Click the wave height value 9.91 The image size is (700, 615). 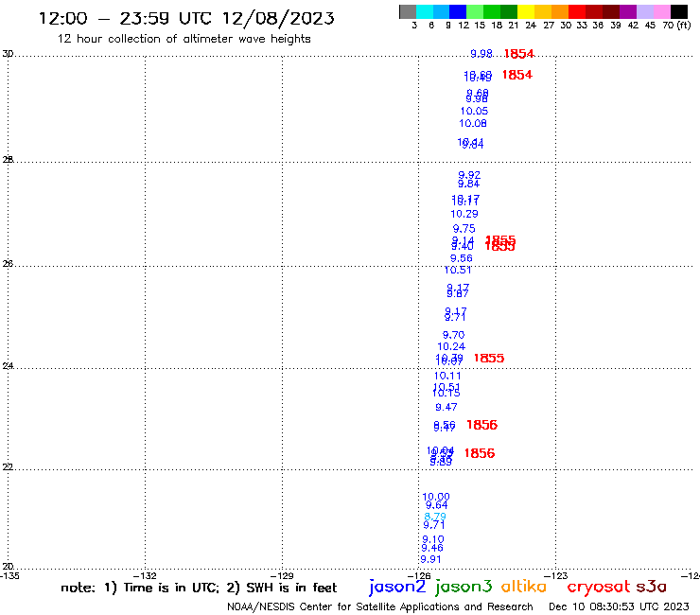[430, 559]
